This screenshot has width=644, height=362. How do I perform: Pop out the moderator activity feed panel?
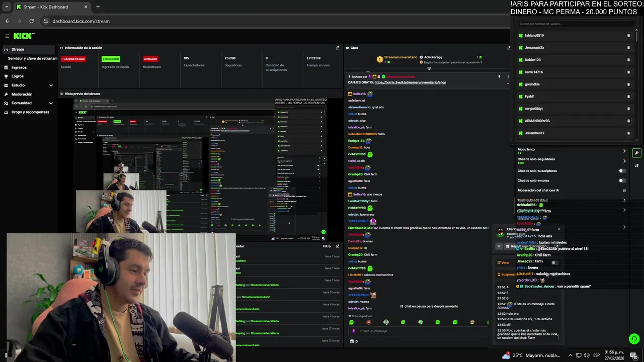[338, 246]
